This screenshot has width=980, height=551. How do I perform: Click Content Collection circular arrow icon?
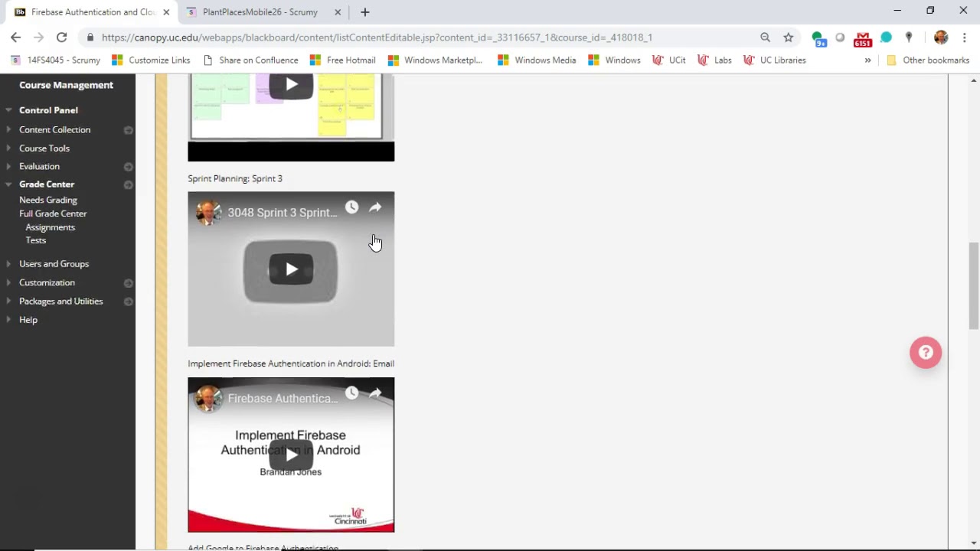(128, 130)
